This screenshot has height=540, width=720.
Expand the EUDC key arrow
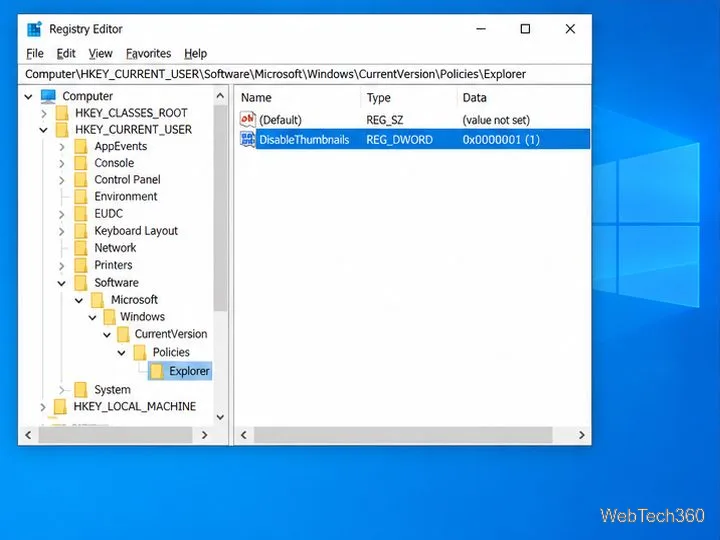click(62, 214)
